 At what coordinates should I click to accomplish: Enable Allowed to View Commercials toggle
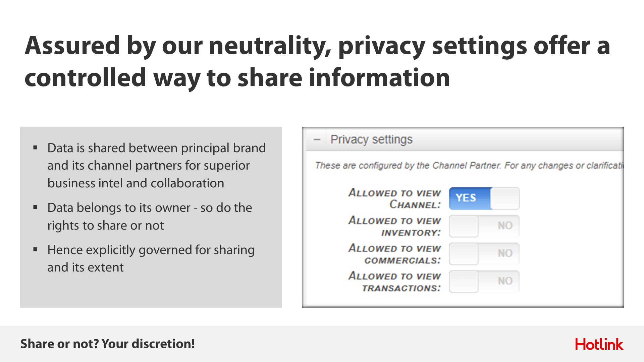pyautogui.click(x=484, y=254)
